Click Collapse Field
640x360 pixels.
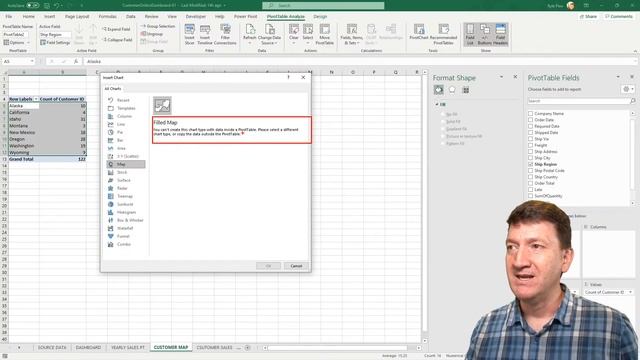pos(118,40)
